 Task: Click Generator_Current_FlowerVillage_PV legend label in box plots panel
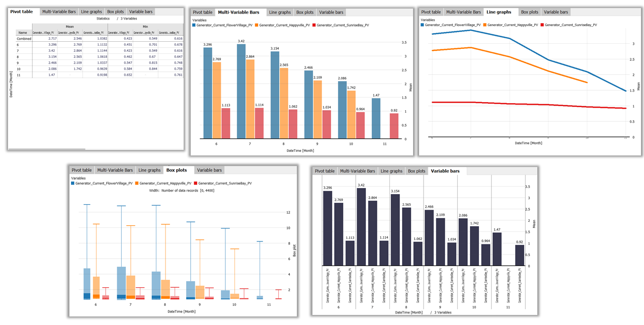coord(104,183)
